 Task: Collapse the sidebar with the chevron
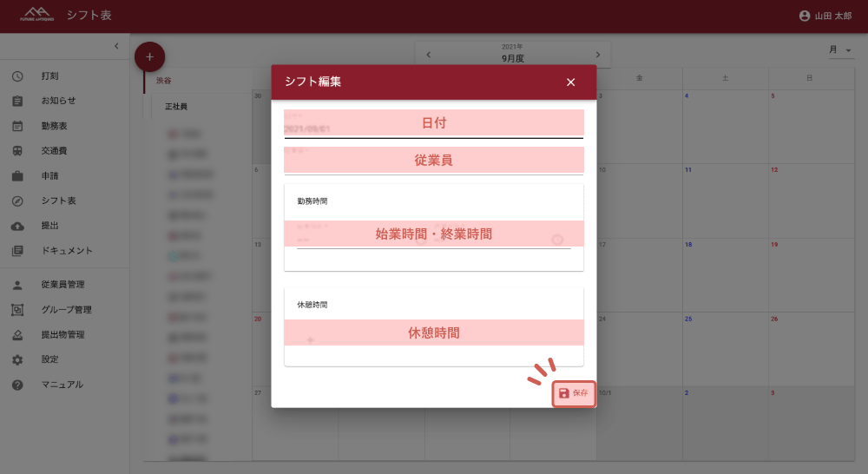(116, 46)
